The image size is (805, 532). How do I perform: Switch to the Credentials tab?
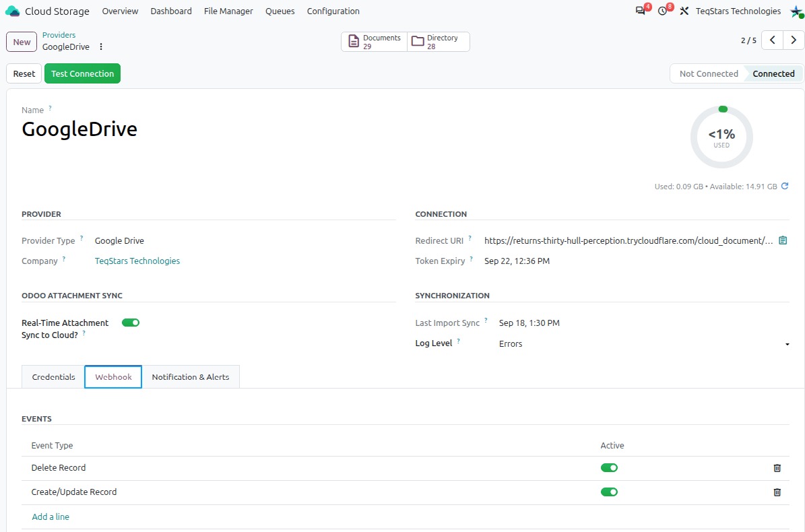(53, 377)
